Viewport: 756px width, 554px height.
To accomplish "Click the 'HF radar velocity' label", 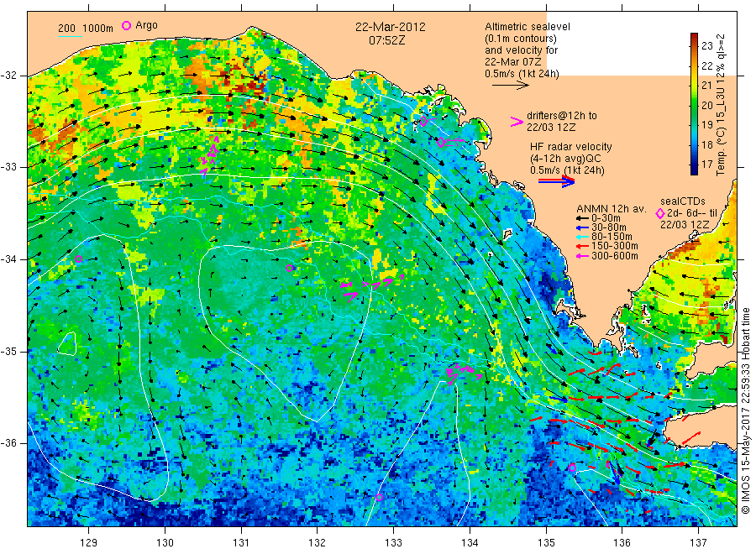I will point(571,146).
